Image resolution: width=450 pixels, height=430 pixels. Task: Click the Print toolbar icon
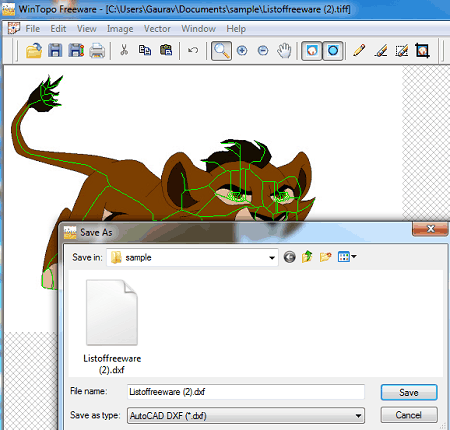pos(97,51)
